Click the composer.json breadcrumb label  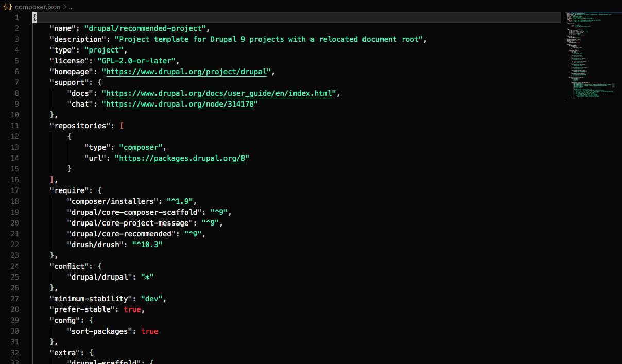click(38, 7)
